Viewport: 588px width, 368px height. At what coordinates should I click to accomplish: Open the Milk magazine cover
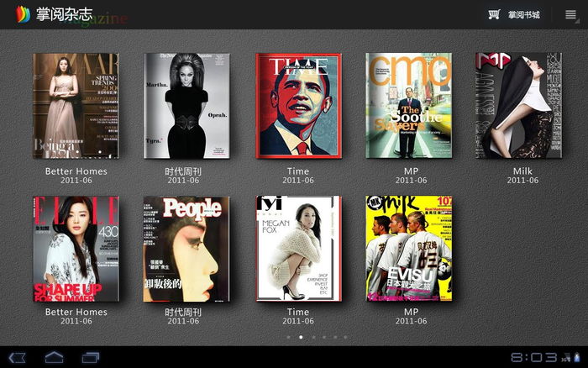click(520, 106)
